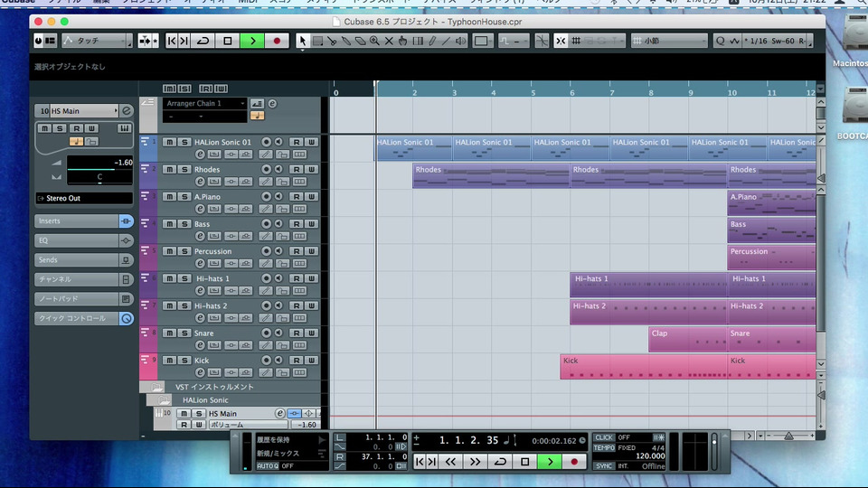The height and width of the screenshot is (488, 868).
Task: Click toolbar Stop button
Action: click(x=228, y=41)
